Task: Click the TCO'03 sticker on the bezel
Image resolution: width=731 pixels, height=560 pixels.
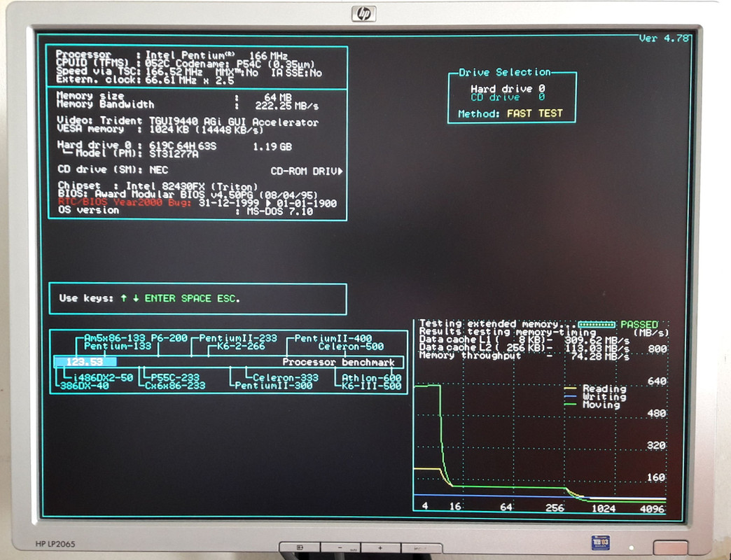Action: (x=601, y=542)
